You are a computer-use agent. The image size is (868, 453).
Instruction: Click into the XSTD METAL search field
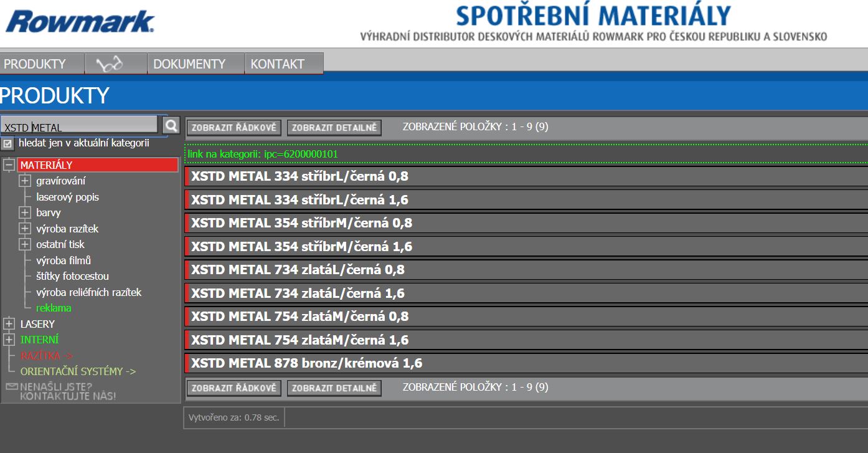(80, 126)
